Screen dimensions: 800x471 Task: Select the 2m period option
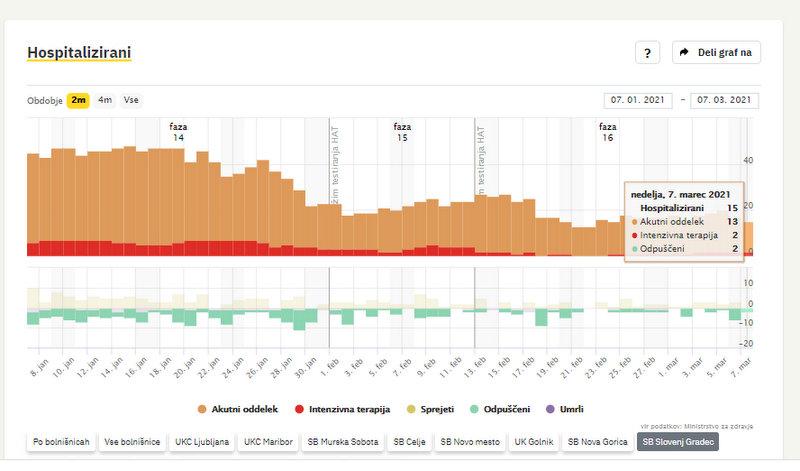tap(78, 100)
